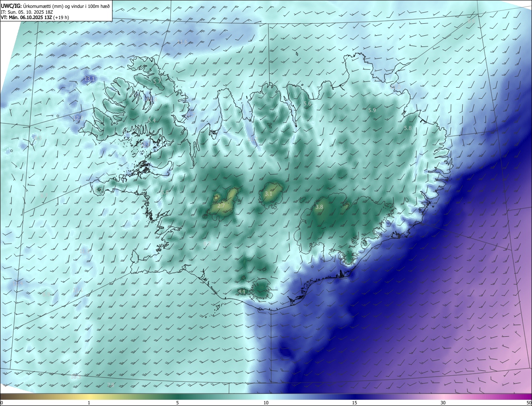The width and height of the screenshot is (532, 406).
Task: Click the 2.7 value on the map
Action: pyautogui.click(x=221, y=205)
